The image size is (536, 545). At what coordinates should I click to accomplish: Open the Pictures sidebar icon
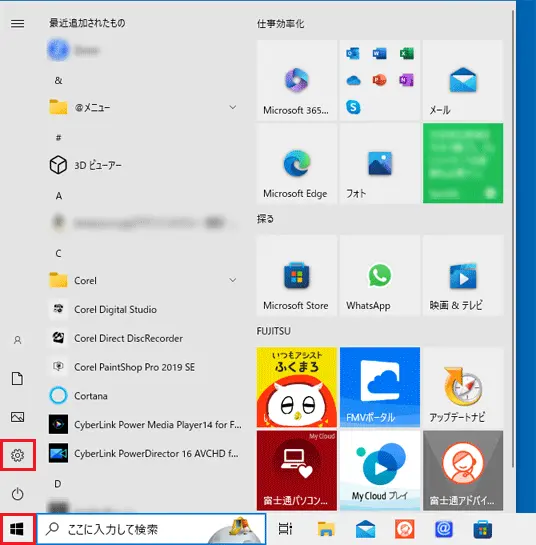(17, 417)
